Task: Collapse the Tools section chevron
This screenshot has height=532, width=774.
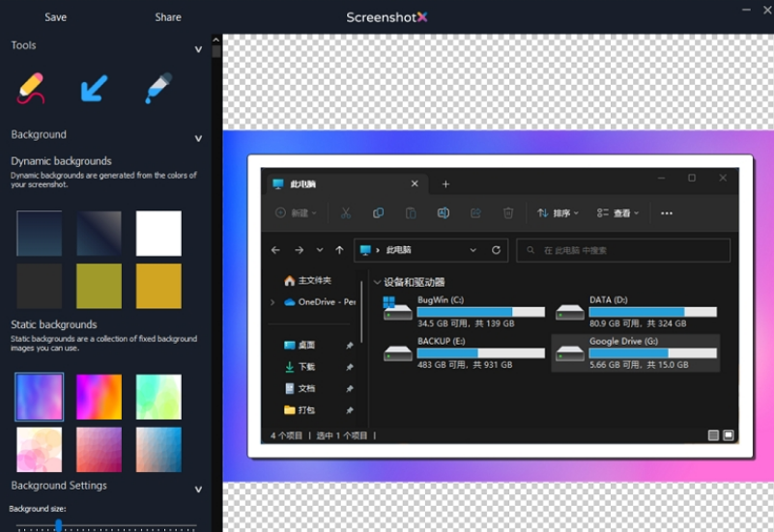Action: coord(198,49)
